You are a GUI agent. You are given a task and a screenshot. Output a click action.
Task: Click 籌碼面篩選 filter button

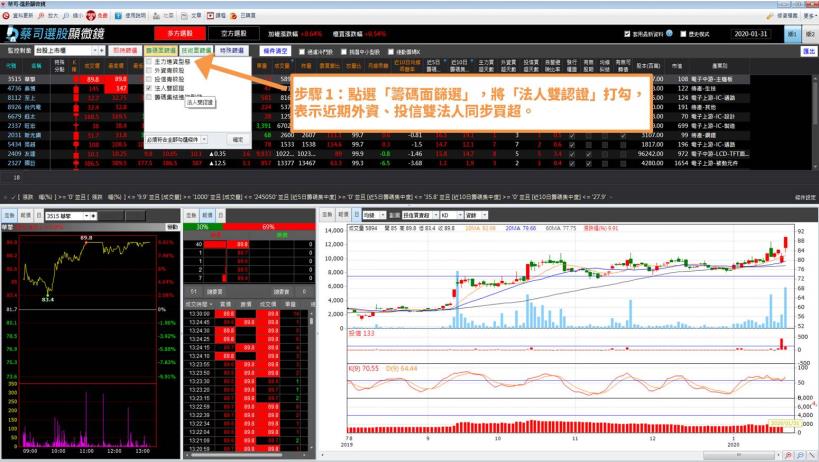pos(161,51)
